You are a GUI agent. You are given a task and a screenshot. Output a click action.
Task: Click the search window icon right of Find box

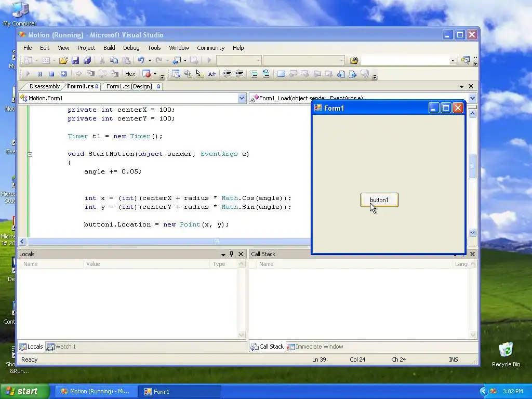pyautogui.click(x=465, y=60)
